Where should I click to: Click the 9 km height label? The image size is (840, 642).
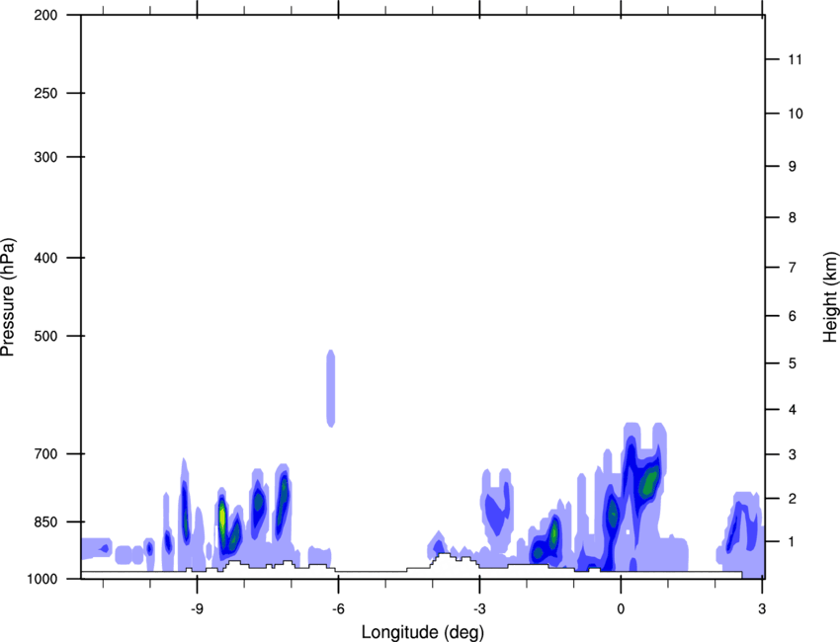pos(793,167)
